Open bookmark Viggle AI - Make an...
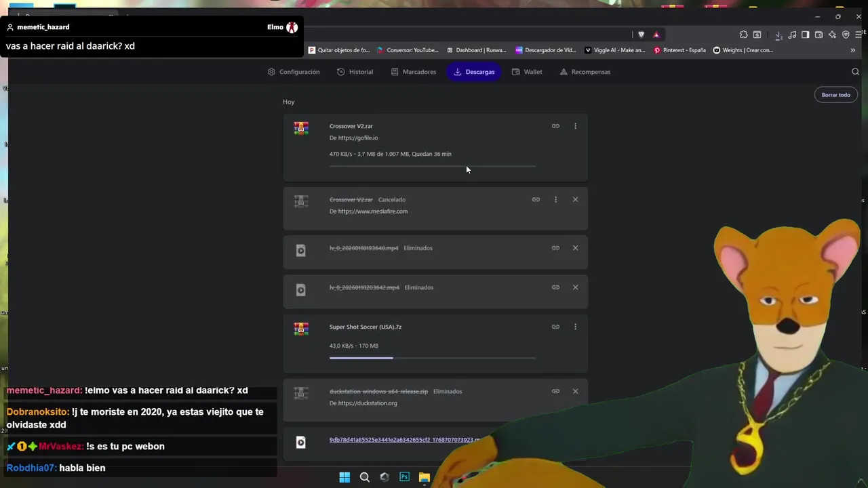This screenshot has height=488, width=868. pyautogui.click(x=614, y=50)
